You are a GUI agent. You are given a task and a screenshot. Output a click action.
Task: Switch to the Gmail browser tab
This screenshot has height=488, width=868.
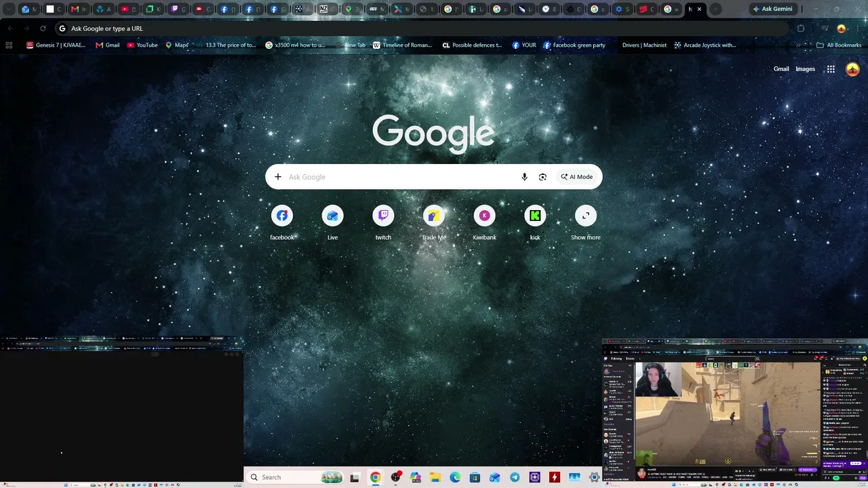[79, 9]
